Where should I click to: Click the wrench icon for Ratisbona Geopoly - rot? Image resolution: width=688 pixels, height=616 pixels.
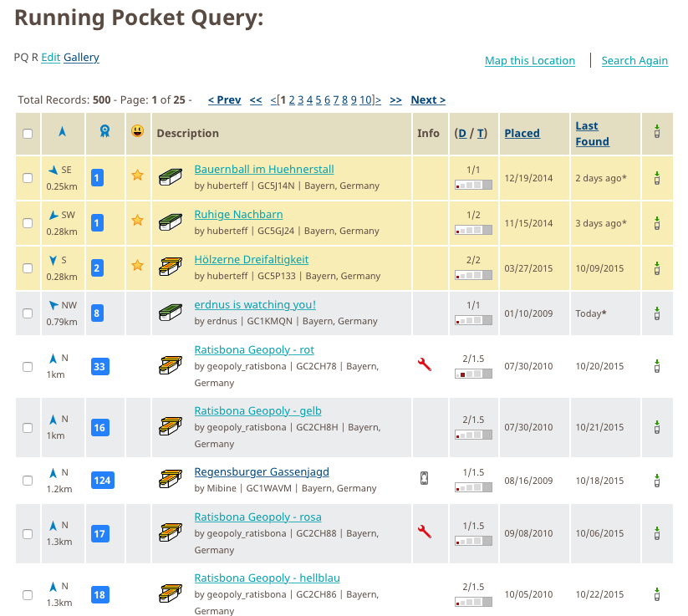click(x=424, y=364)
